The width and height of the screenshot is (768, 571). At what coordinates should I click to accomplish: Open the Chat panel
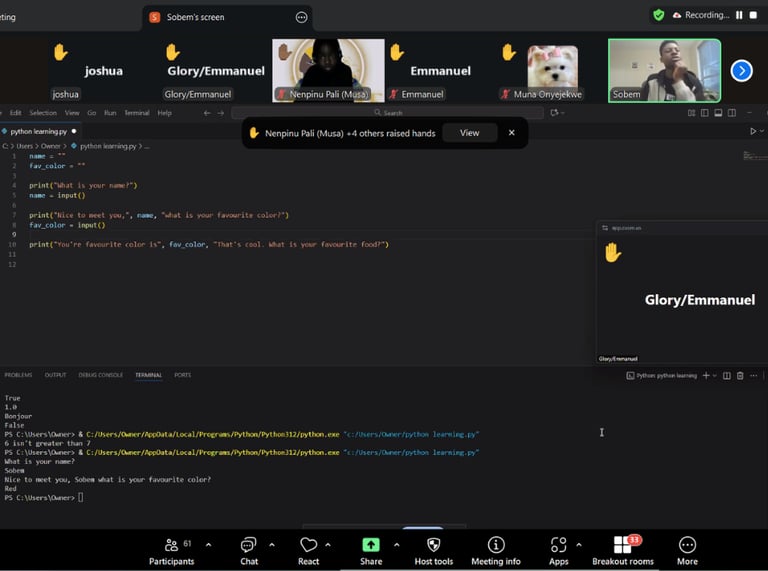(249, 551)
